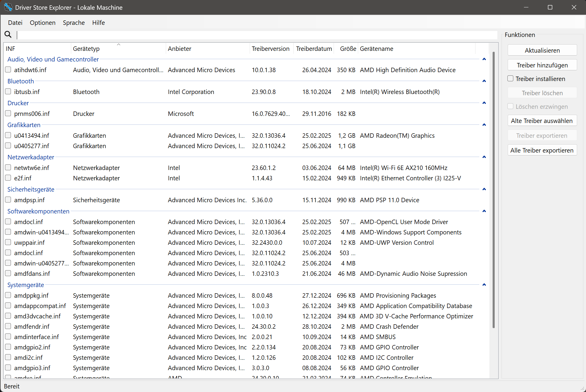Enable the Treiber installieren checkbox
The width and height of the screenshot is (586, 392).
[510, 79]
